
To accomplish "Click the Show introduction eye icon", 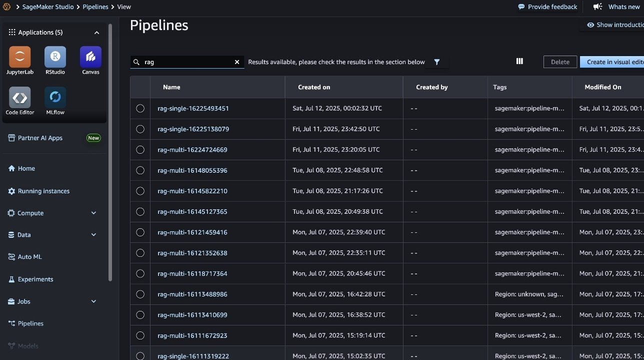I will (x=590, y=25).
